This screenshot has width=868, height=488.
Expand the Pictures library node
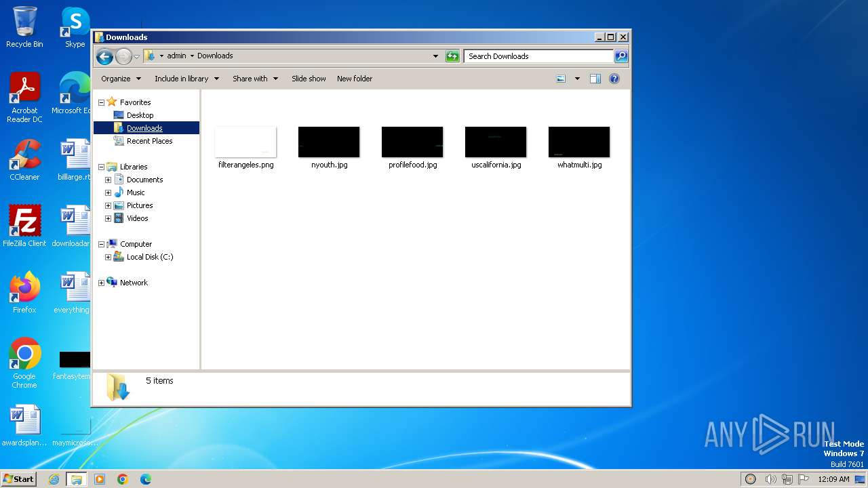click(x=108, y=205)
